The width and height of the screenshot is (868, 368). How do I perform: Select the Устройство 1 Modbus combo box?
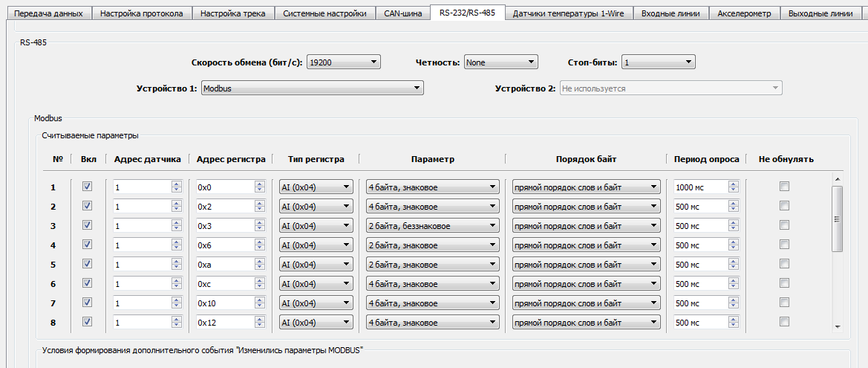click(x=311, y=88)
